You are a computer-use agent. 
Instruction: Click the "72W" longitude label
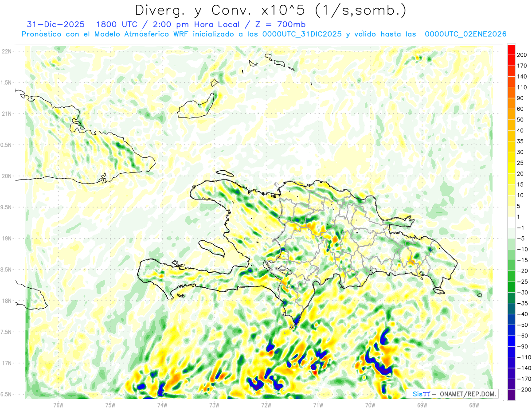[x=266, y=405]
